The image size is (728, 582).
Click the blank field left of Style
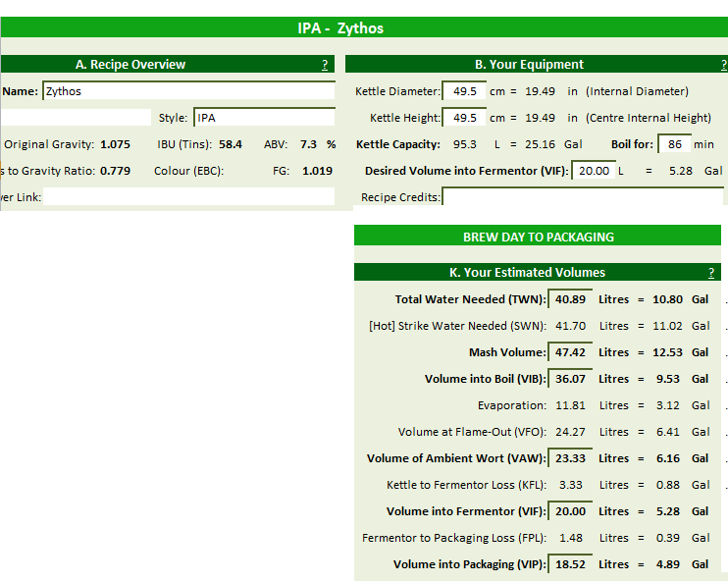tap(76, 118)
